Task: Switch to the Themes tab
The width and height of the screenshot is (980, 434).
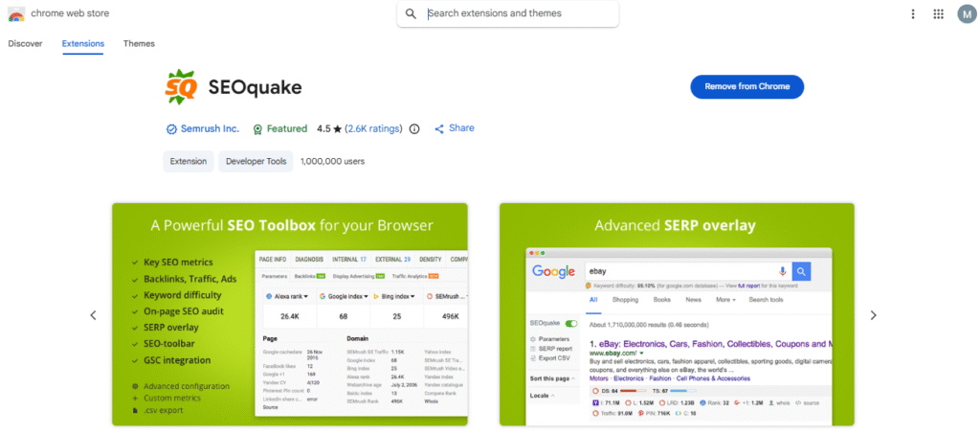Action: [x=139, y=44]
